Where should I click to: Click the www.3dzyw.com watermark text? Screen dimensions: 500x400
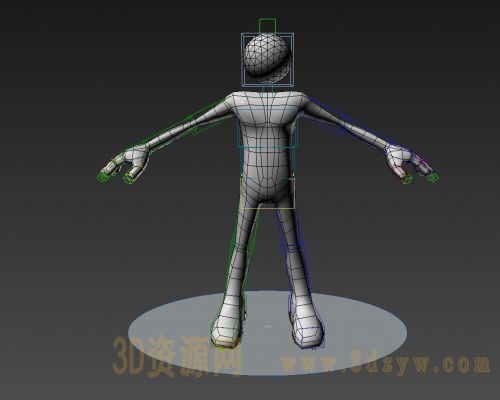coord(385,362)
